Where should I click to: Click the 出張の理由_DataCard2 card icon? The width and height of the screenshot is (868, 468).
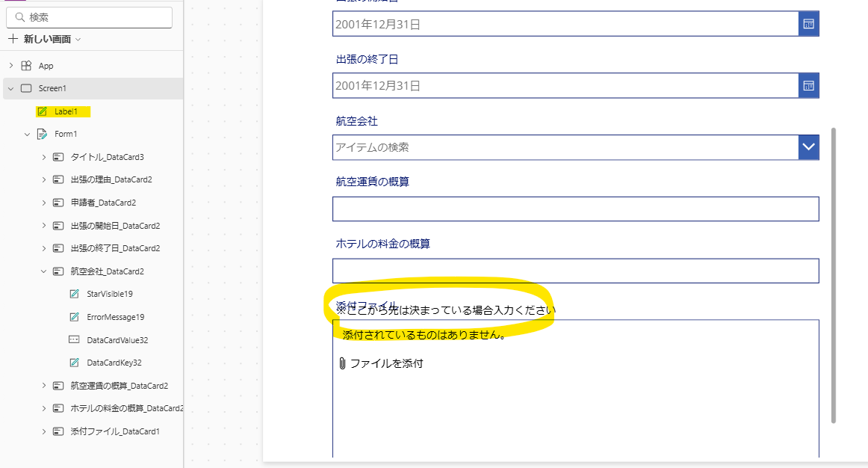[x=58, y=179]
